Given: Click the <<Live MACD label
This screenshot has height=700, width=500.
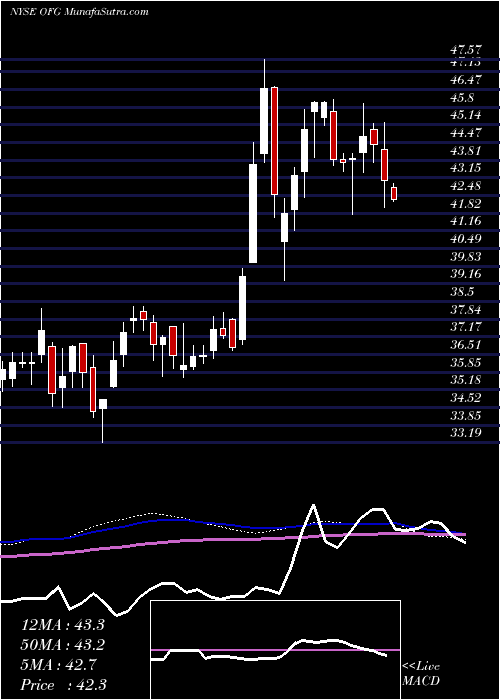Looking at the screenshot, I should [421, 674].
